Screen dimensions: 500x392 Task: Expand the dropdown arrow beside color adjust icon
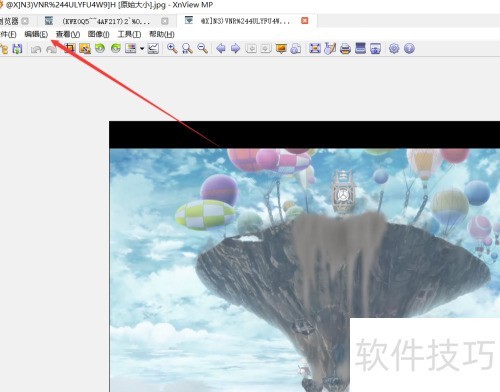[142, 49]
